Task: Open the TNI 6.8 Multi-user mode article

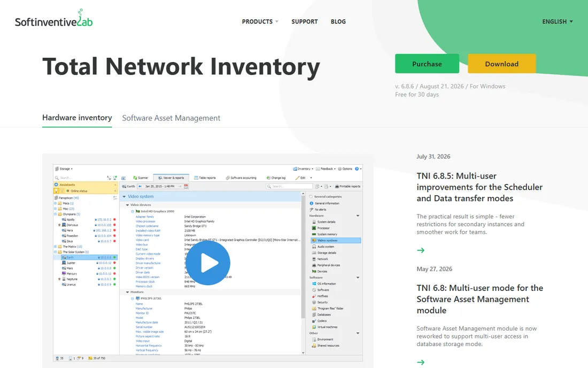Action: [x=479, y=299]
